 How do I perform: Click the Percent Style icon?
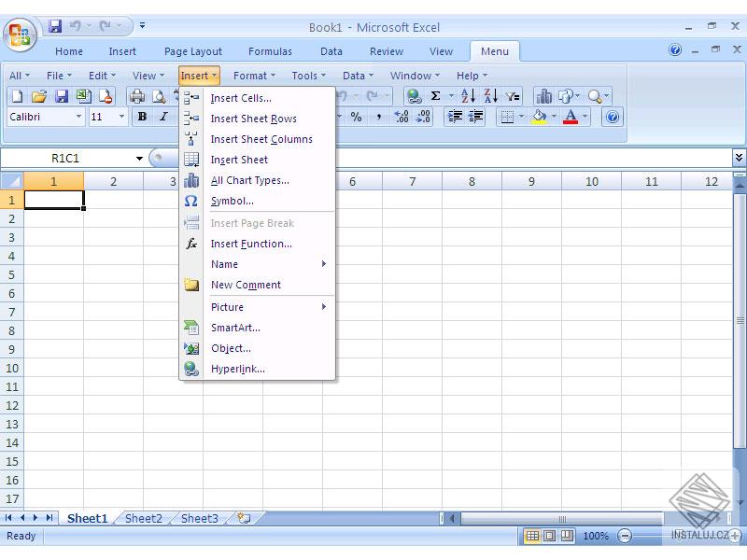tap(357, 117)
